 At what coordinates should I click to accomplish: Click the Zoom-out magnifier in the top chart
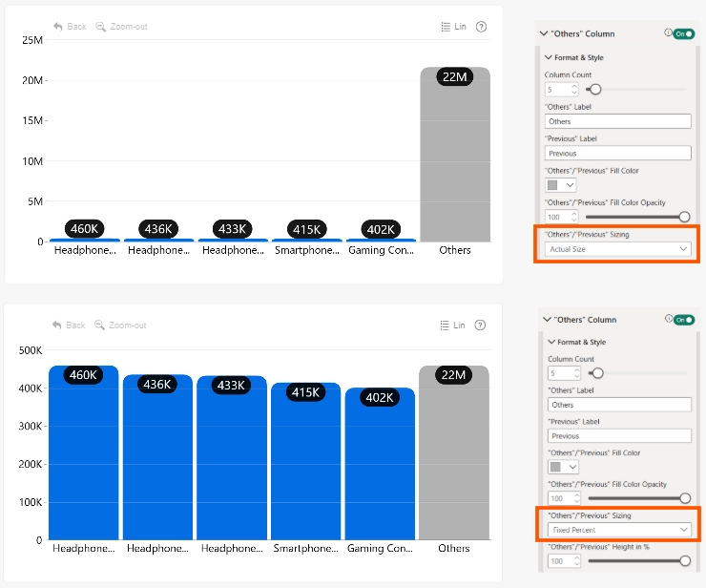[100, 27]
